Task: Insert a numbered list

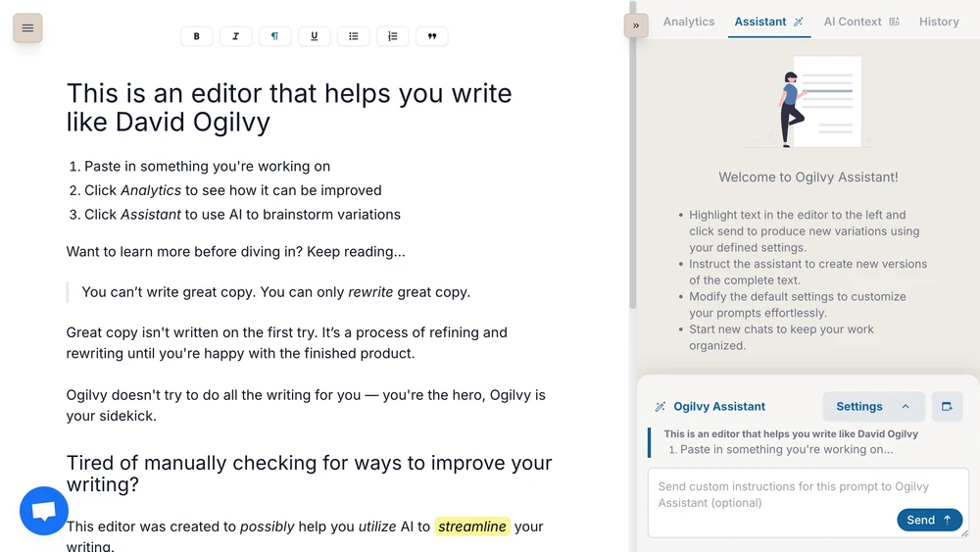Action: tap(393, 36)
